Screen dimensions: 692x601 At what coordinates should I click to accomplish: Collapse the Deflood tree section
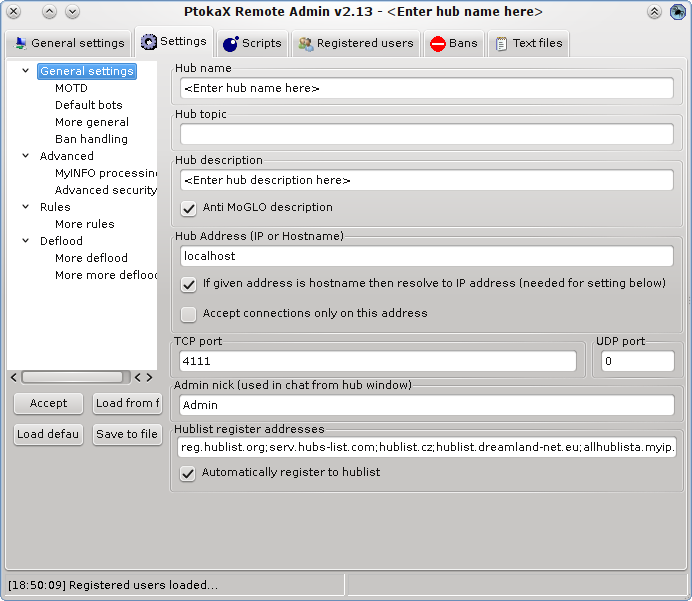click(x=26, y=241)
